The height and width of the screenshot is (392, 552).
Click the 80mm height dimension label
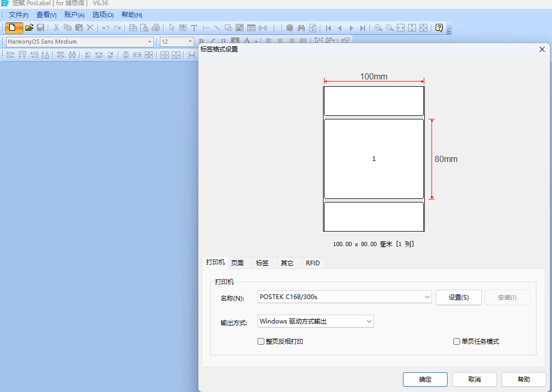point(446,159)
